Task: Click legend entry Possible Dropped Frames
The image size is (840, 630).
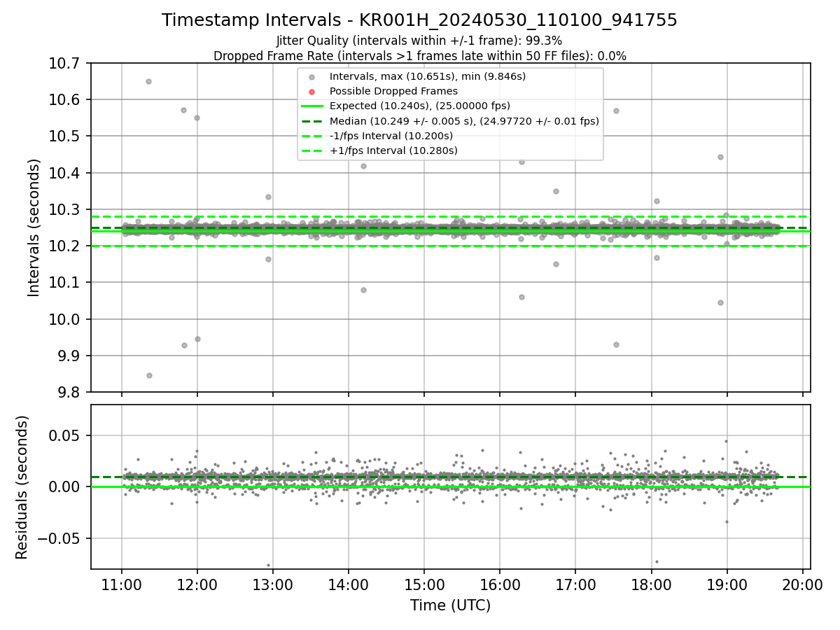Action: [393, 91]
